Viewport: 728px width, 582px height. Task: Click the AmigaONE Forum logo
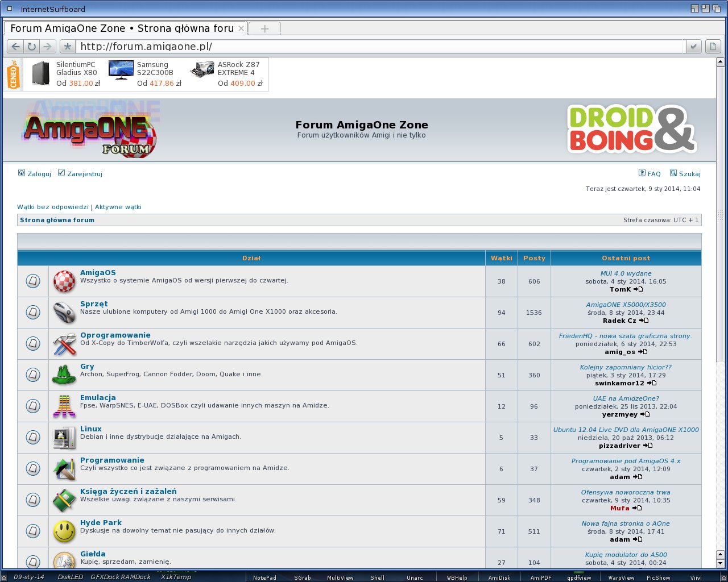point(90,130)
